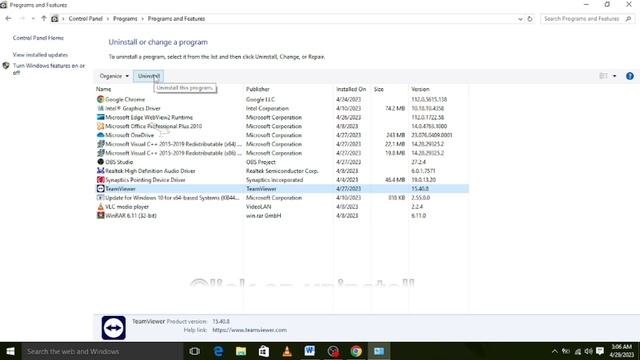The width and height of the screenshot is (640, 360).
Task: Open the Control Panel taskbar window icon
Action: [379, 351]
